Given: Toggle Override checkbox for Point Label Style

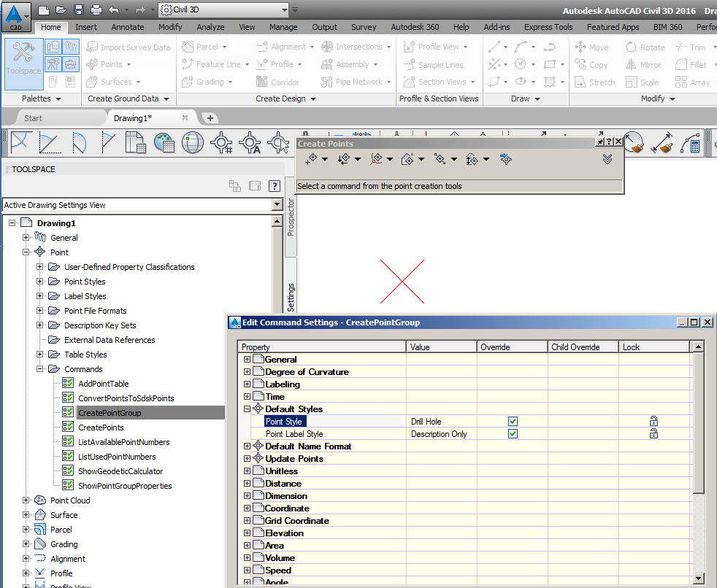Looking at the screenshot, I should (513, 433).
